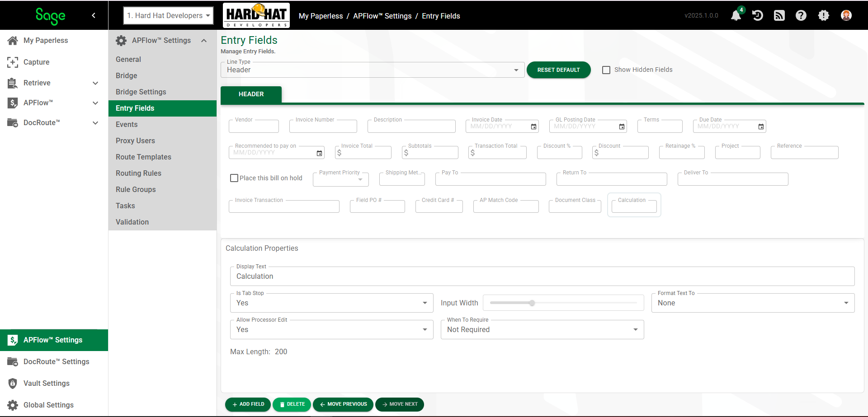Click the Hard Hat Developers logo
868x417 pixels.
pyautogui.click(x=256, y=15)
